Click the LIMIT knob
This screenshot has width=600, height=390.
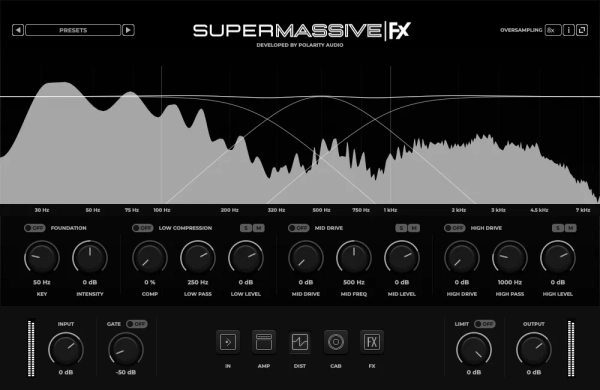(474, 349)
